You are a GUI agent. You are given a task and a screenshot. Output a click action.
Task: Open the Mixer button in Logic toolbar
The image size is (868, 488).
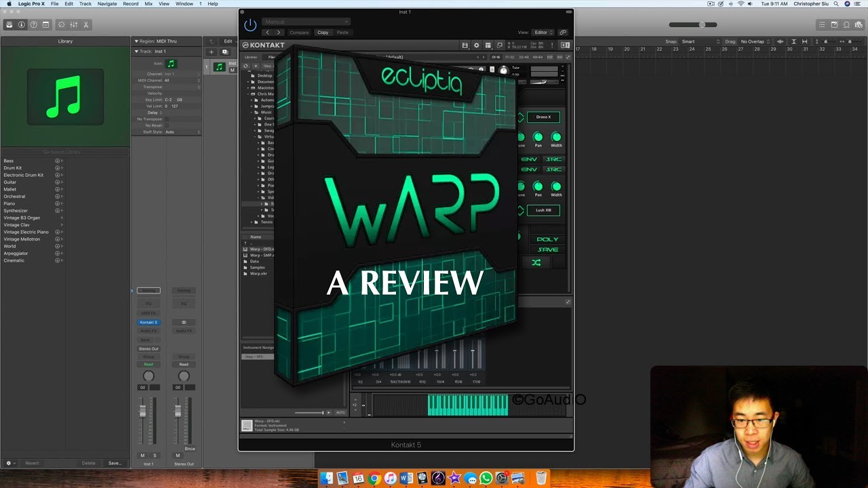pos(74,24)
